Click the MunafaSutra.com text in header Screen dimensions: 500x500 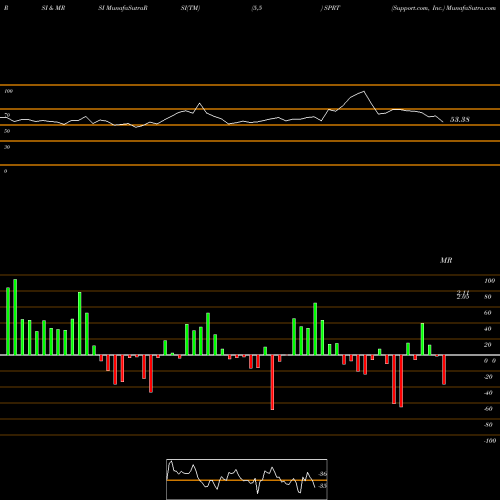click(471, 8)
